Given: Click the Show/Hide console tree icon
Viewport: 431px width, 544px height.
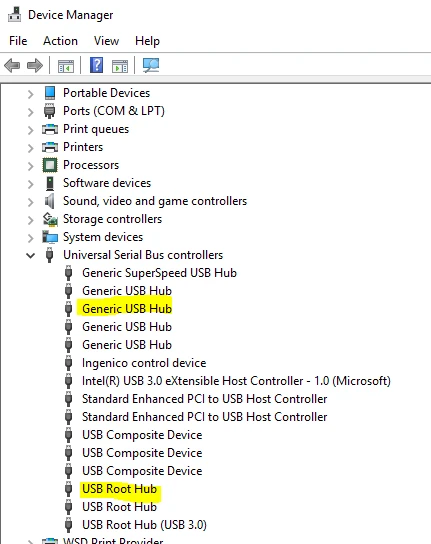Looking at the screenshot, I should pos(66,66).
